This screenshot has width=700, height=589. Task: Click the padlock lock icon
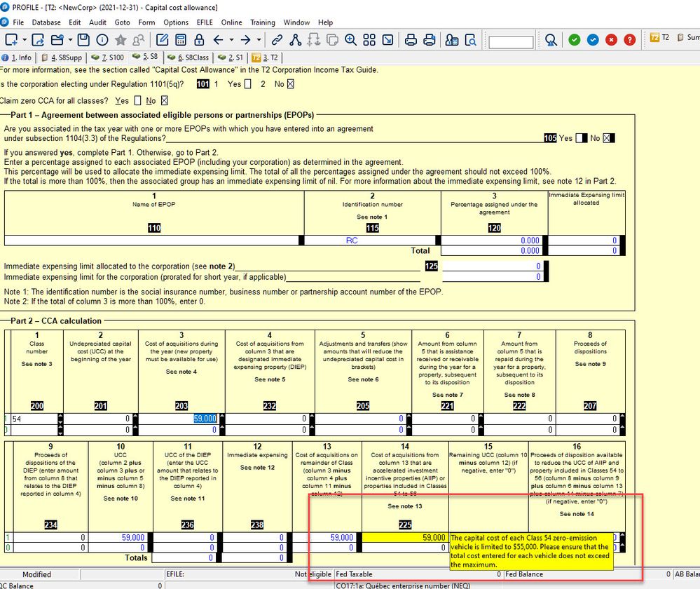click(x=199, y=39)
